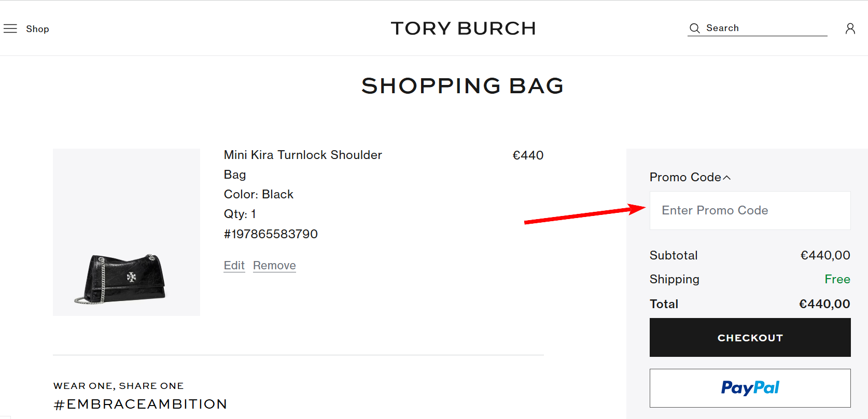Edit the Mini Kira Turnlock Shoulder Bag
This screenshot has height=419, width=868.
click(234, 265)
